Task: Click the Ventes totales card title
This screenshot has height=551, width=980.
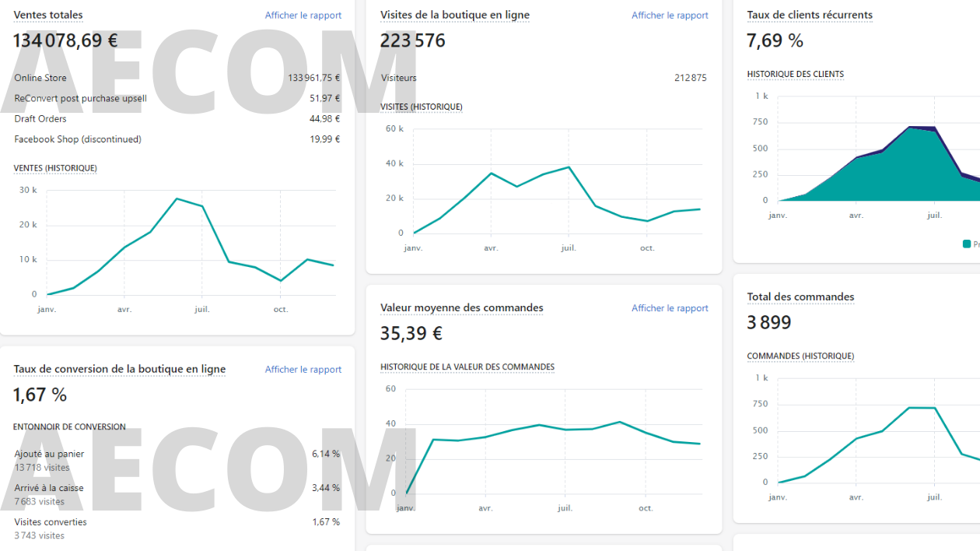Action: pyautogui.click(x=48, y=15)
